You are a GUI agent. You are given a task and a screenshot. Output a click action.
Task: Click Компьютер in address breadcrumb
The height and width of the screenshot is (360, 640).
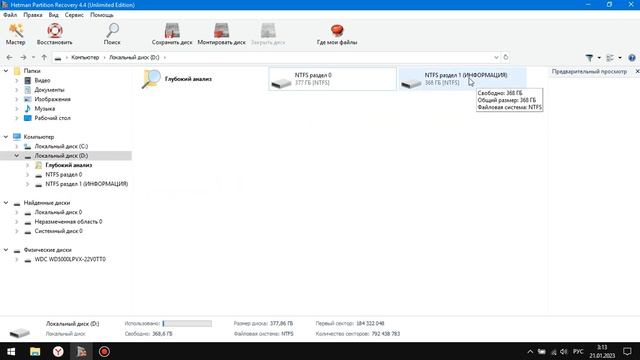tap(85, 58)
